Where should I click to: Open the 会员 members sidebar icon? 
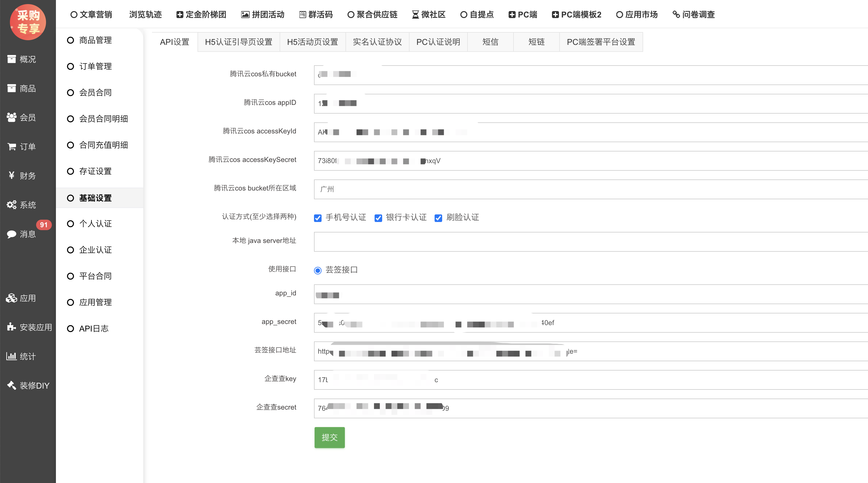[x=11, y=117]
